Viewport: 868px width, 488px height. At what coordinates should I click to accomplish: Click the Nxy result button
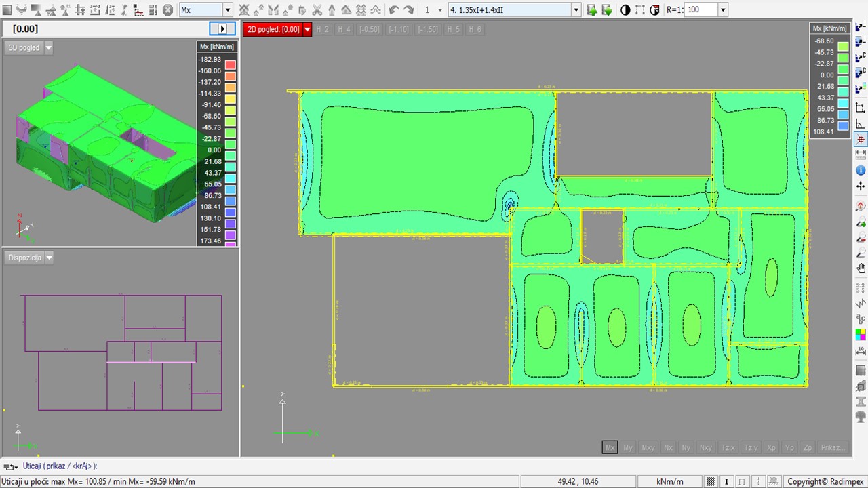click(705, 447)
